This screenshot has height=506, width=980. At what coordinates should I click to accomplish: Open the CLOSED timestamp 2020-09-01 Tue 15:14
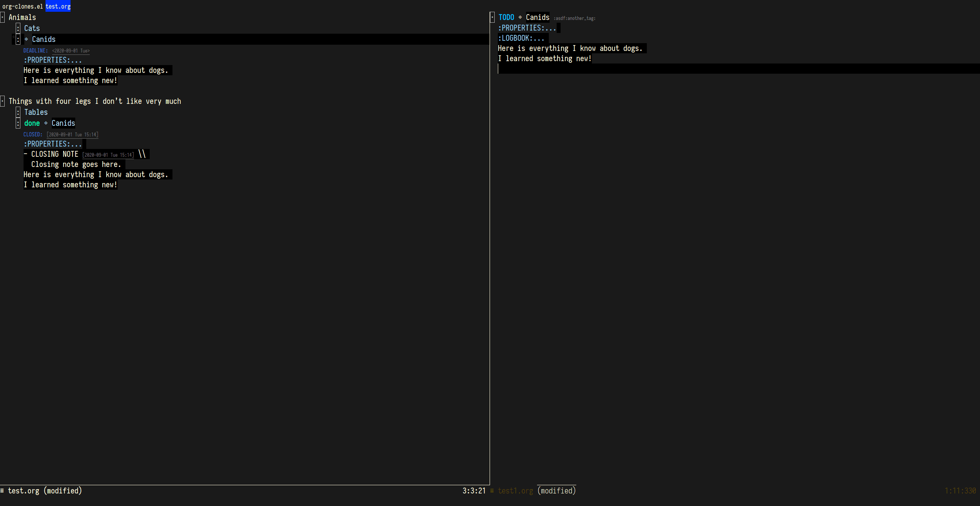(73, 135)
